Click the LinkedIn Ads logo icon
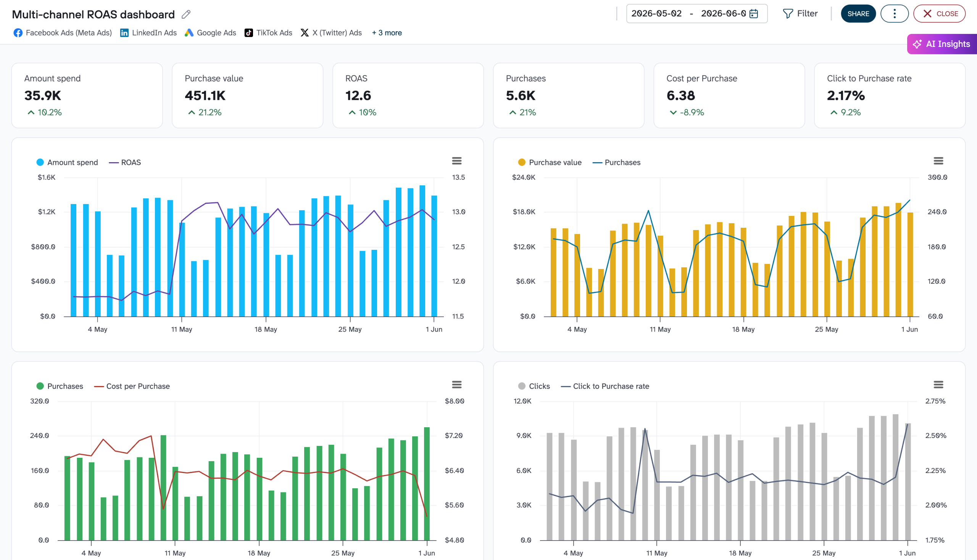 coord(124,33)
